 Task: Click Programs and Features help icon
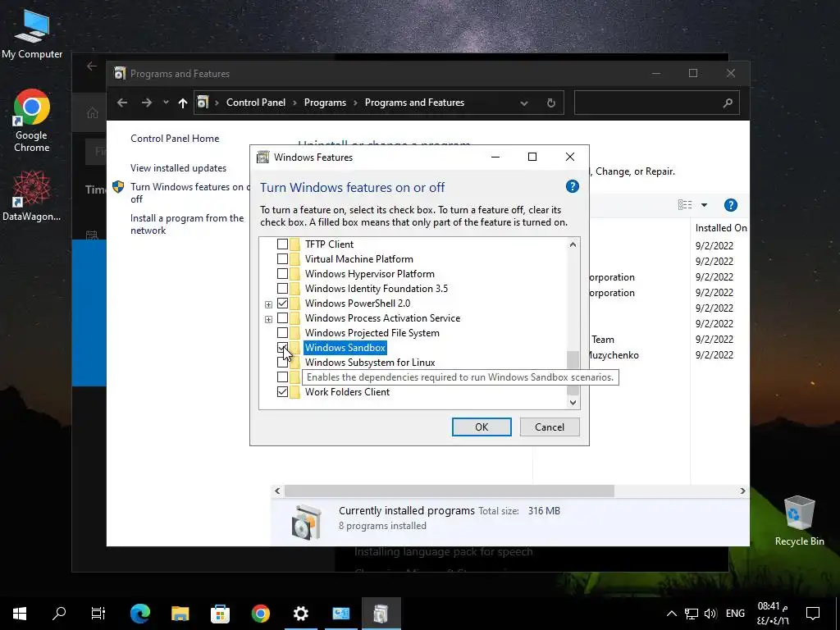tap(730, 205)
